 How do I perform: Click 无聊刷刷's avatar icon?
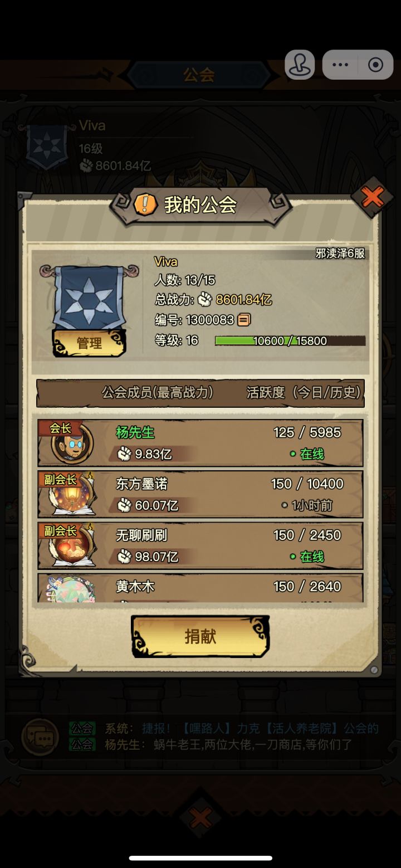click(72, 547)
